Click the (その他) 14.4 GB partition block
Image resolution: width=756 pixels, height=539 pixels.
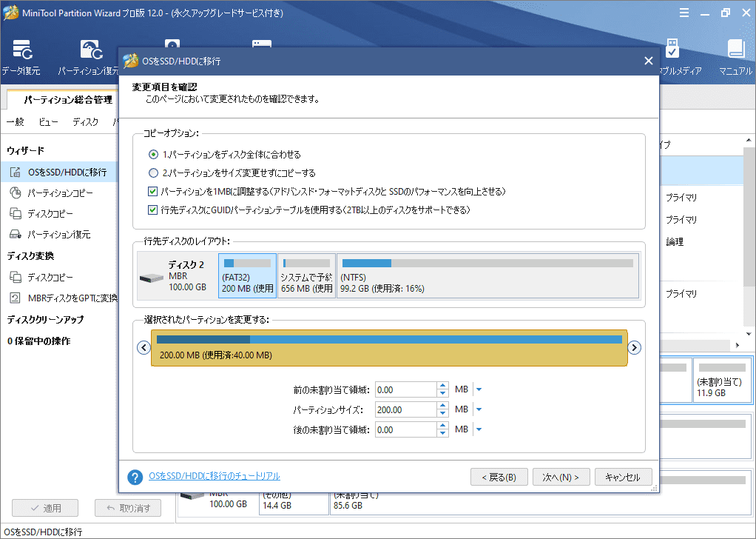pos(294,503)
